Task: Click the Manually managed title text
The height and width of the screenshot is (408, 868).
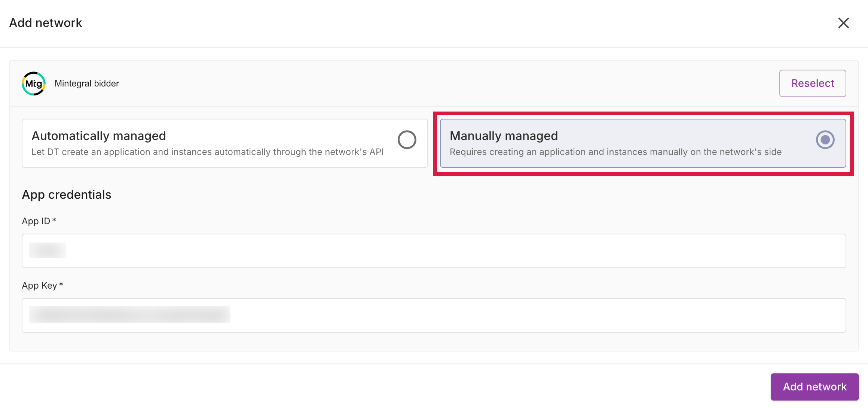Action: click(504, 136)
